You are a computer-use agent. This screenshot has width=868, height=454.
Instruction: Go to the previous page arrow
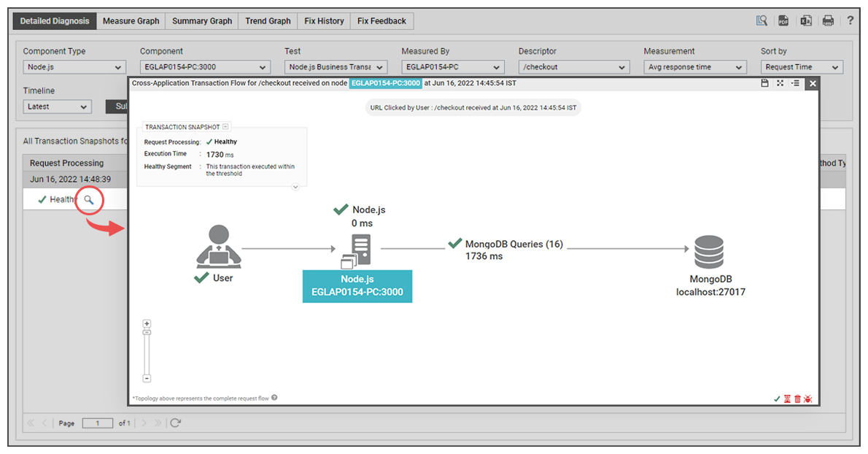(44, 423)
